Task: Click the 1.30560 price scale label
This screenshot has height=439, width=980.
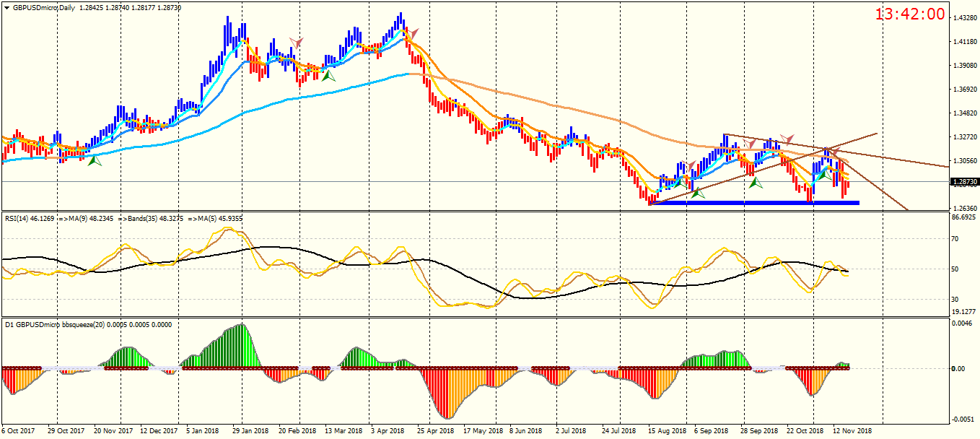Action: coord(966,161)
